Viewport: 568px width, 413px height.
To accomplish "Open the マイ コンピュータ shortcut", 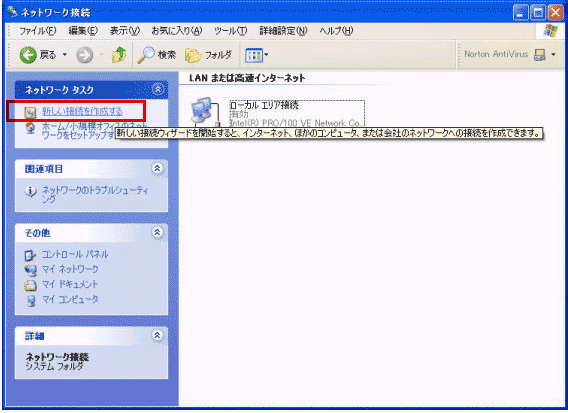I will coord(70,300).
